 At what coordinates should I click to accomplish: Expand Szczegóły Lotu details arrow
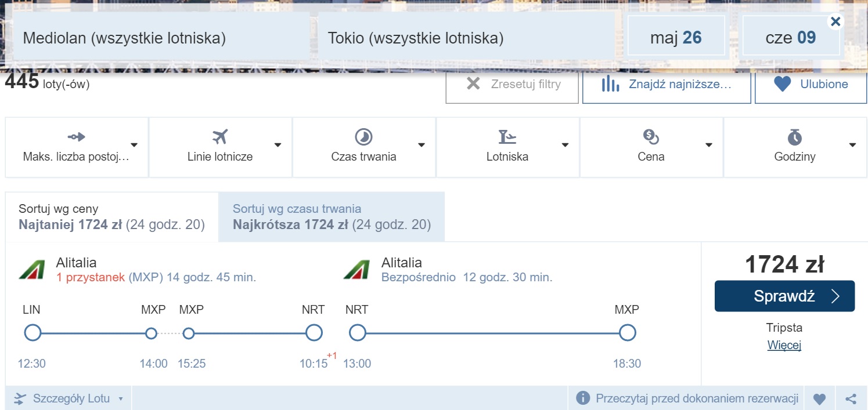[x=121, y=399]
